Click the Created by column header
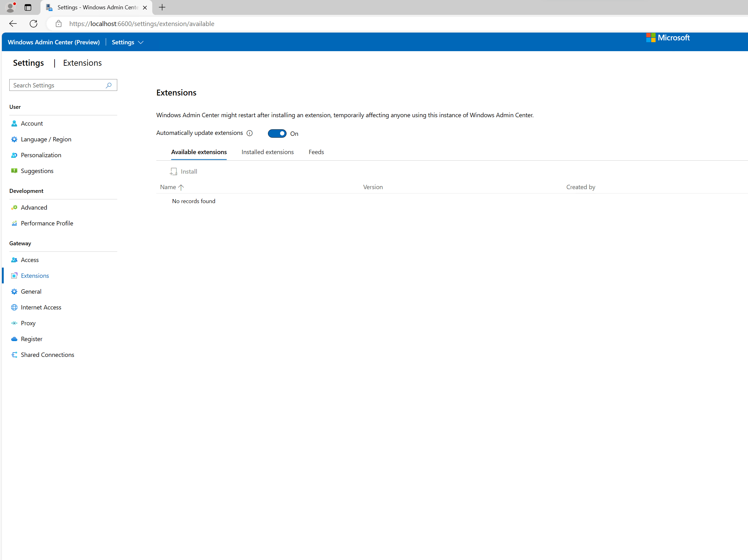The image size is (748, 560). click(x=581, y=187)
